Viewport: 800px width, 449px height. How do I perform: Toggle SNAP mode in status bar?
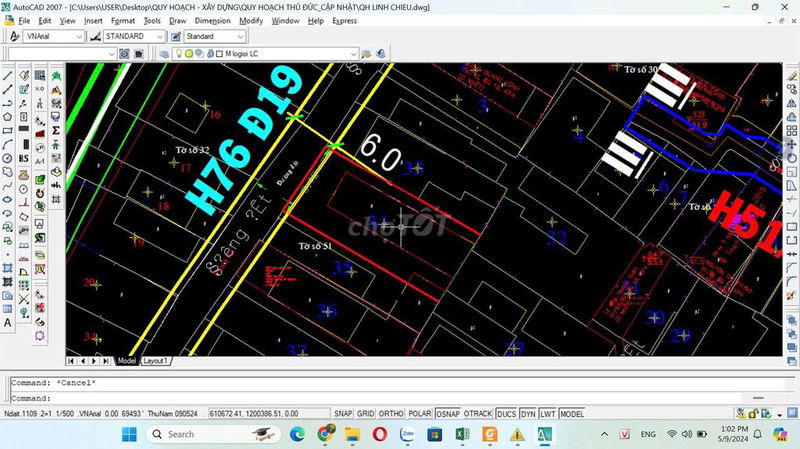[x=343, y=413]
